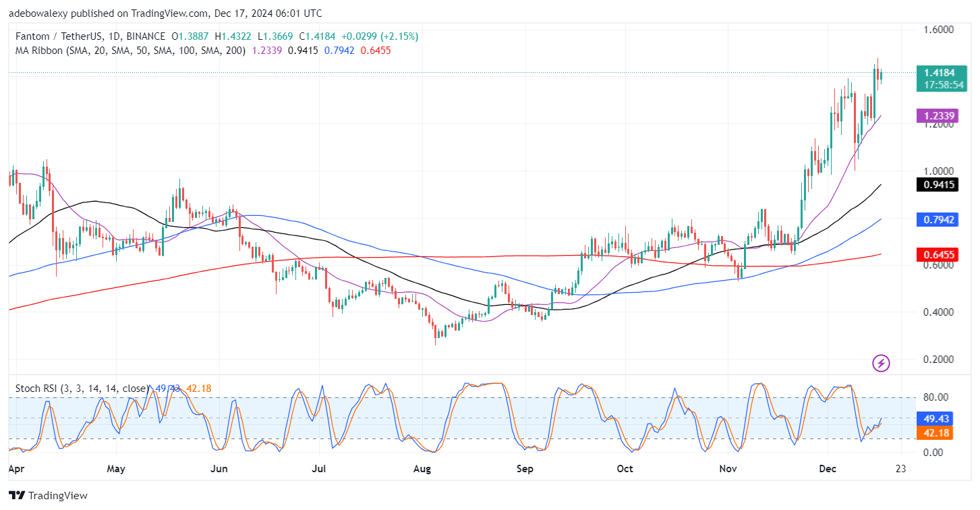Screen dimensions: 980x510
Task: Click the Aug date axis label
Action: point(422,468)
